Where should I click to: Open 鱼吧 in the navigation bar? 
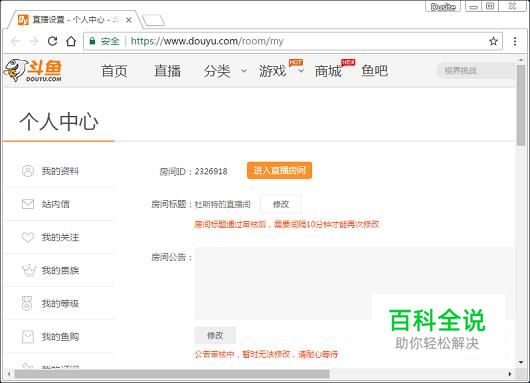pos(374,71)
